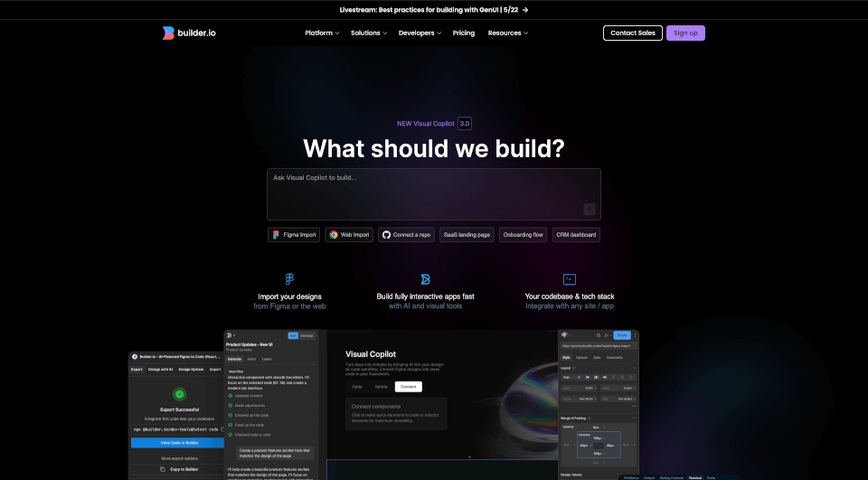
Task: Select the Terminal tab at bottom
Action: point(694,478)
